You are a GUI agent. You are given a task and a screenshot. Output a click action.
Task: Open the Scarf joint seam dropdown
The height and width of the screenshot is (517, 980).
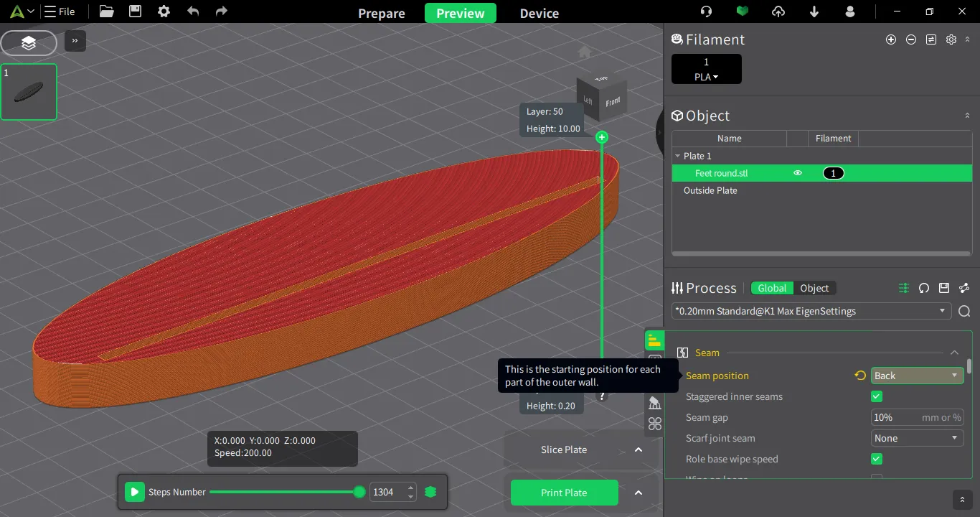coord(917,438)
